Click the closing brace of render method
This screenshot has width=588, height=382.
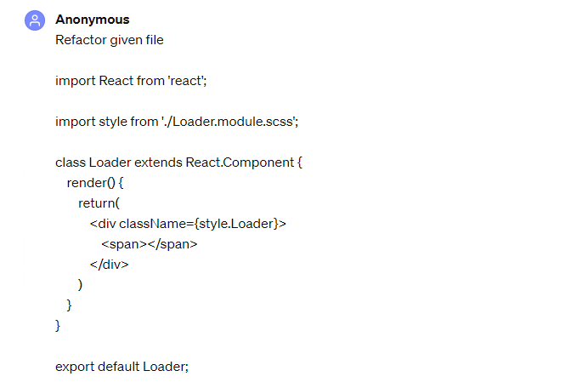click(70, 305)
